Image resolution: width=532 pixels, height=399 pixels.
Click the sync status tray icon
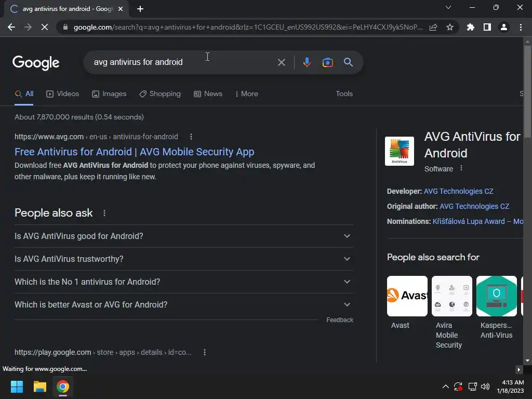pos(458,387)
